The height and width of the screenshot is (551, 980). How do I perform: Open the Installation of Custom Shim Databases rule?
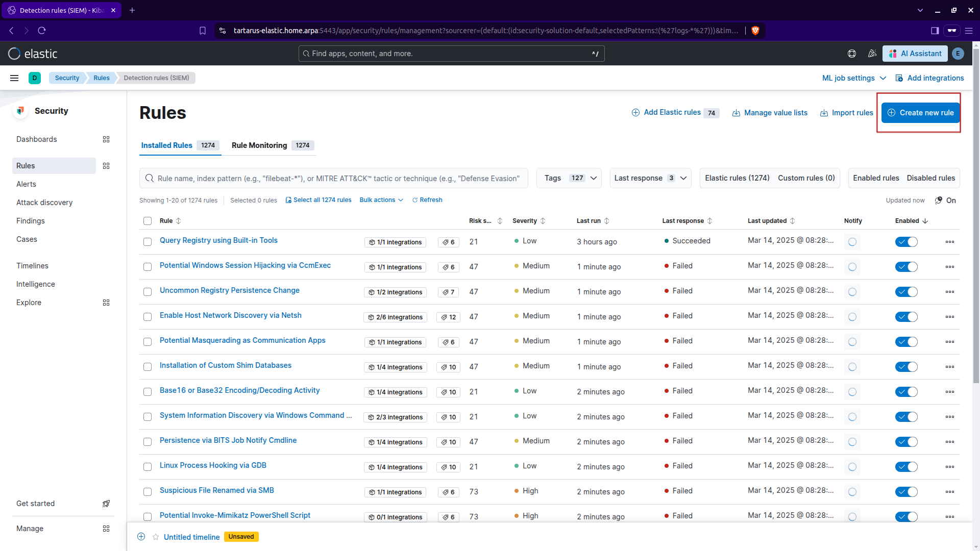pyautogui.click(x=225, y=365)
